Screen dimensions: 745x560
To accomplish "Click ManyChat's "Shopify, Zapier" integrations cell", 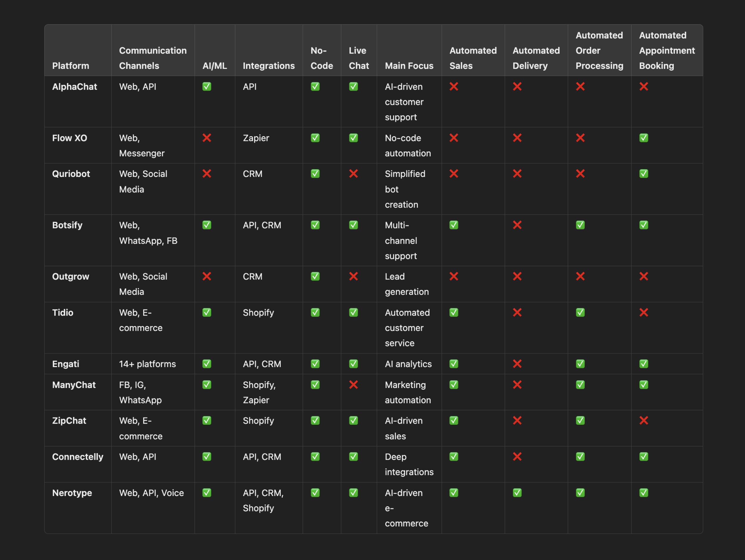I will 259,392.
